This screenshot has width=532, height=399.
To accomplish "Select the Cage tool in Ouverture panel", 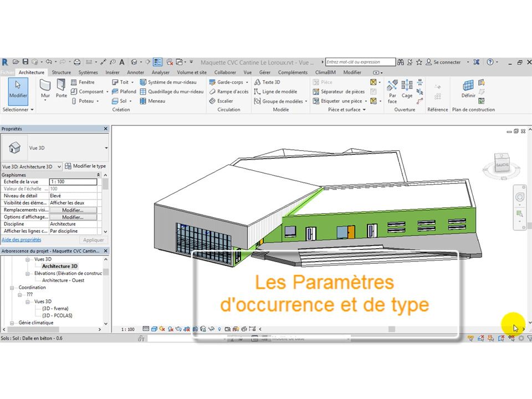I will [x=407, y=89].
